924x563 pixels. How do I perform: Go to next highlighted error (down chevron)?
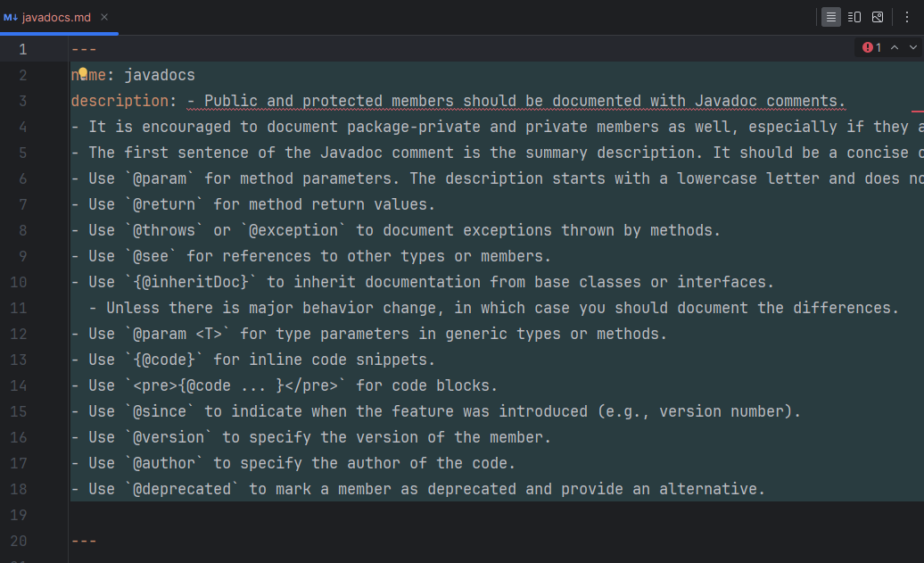912,48
